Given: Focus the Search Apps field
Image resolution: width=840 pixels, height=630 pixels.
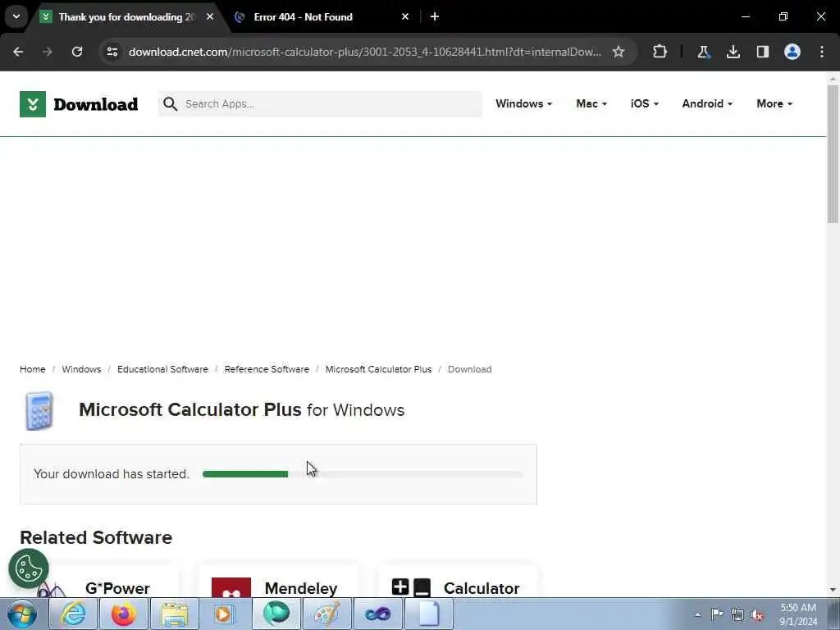Looking at the screenshot, I should (x=320, y=104).
